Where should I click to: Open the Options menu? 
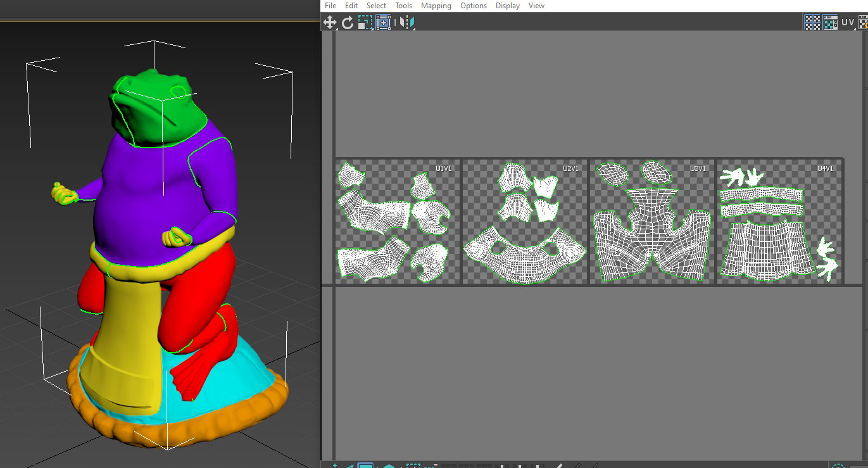474,6
